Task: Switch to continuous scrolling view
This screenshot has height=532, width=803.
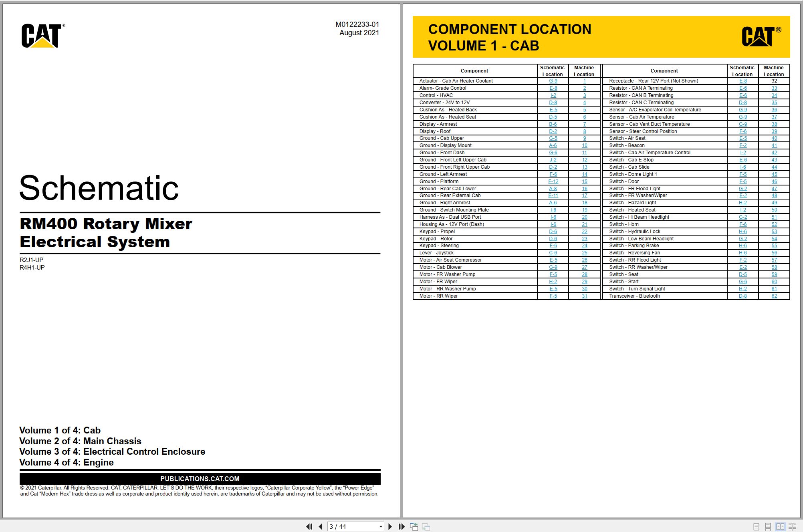Action: point(768,527)
